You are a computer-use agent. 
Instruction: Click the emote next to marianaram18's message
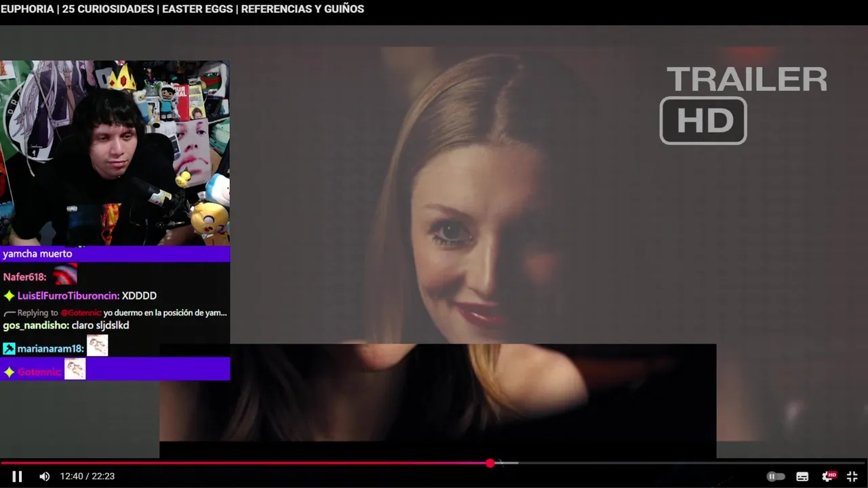click(97, 345)
